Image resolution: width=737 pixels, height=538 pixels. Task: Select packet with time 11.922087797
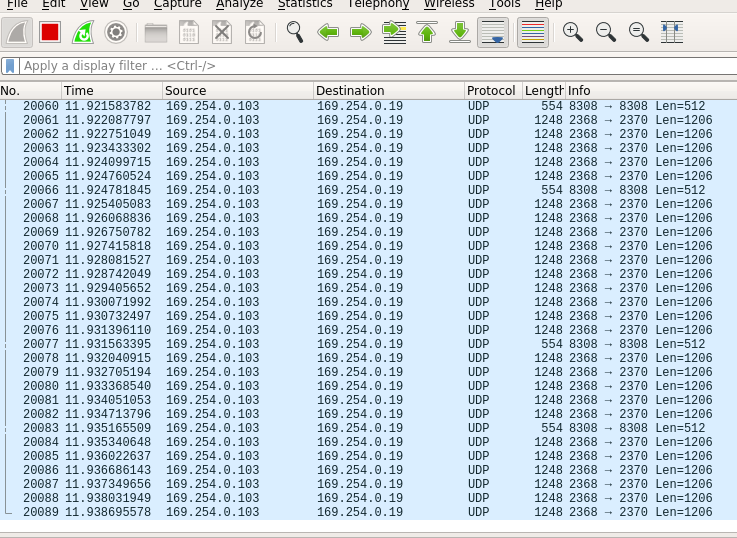click(368, 120)
